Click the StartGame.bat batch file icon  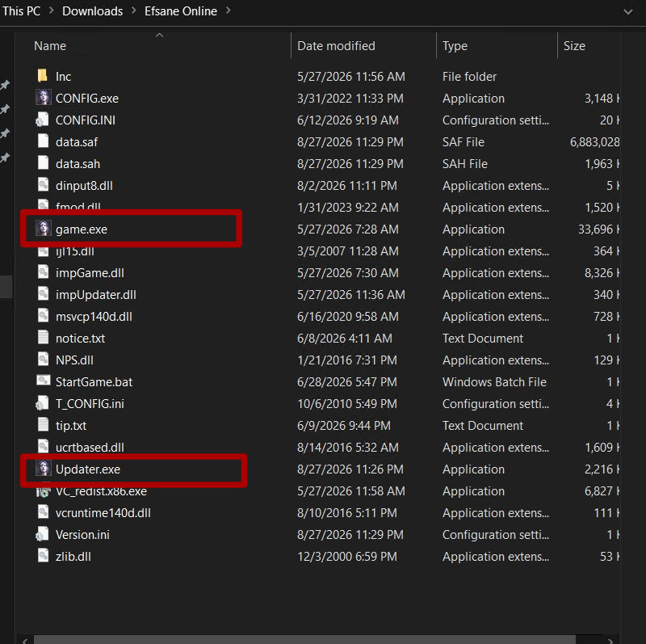click(44, 381)
